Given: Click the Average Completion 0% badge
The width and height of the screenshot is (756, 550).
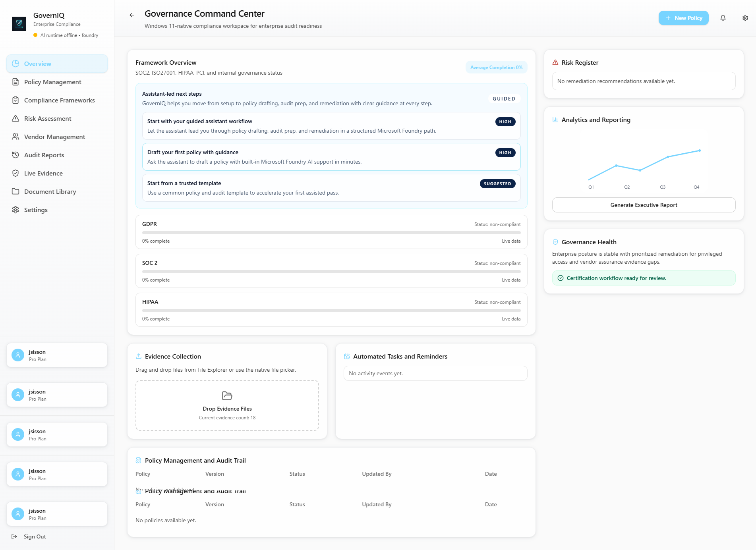Looking at the screenshot, I should coord(496,68).
